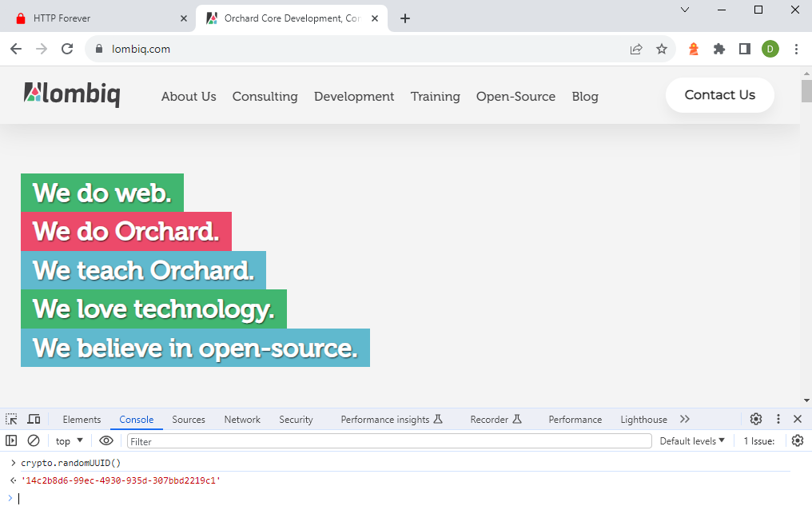View site security lock information

point(99,49)
